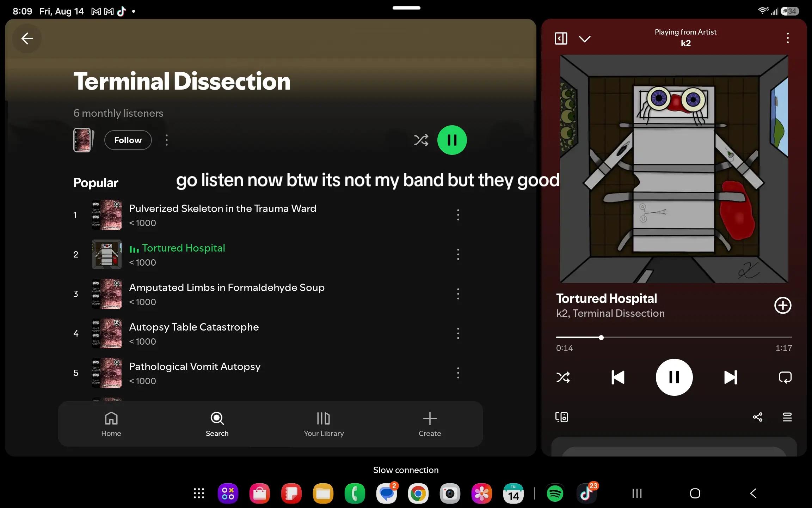Launch the purple Good Lock style app icon
This screenshot has width=812, height=508.
click(x=228, y=493)
